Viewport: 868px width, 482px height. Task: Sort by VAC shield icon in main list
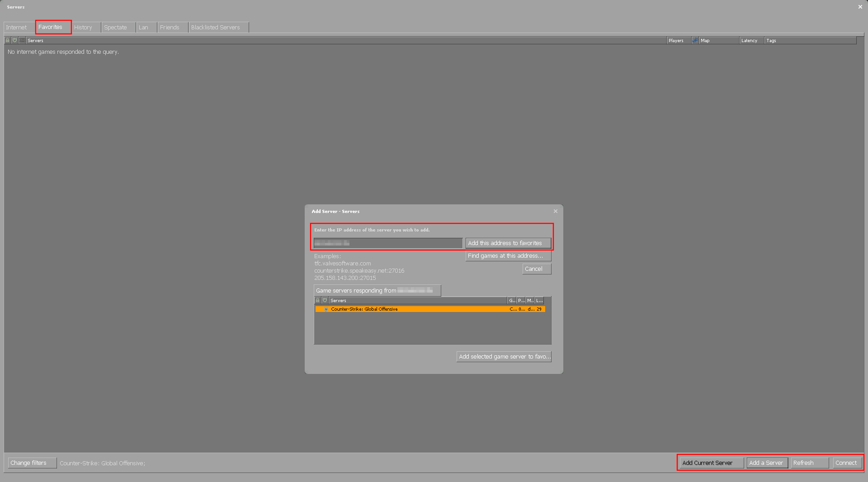14,40
